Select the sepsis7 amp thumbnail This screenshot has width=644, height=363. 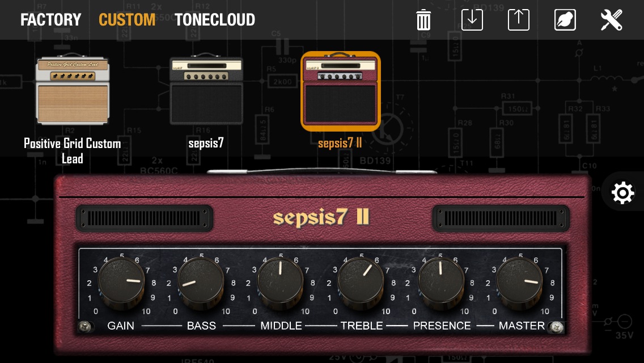pyautogui.click(x=206, y=90)
